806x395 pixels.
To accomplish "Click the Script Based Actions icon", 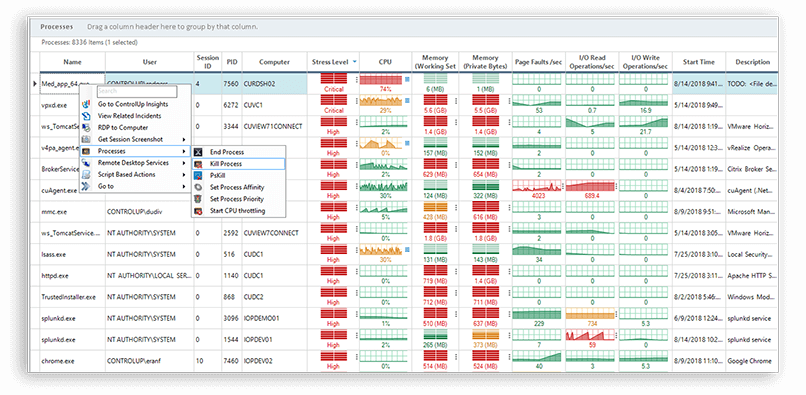I will point(86,175).
